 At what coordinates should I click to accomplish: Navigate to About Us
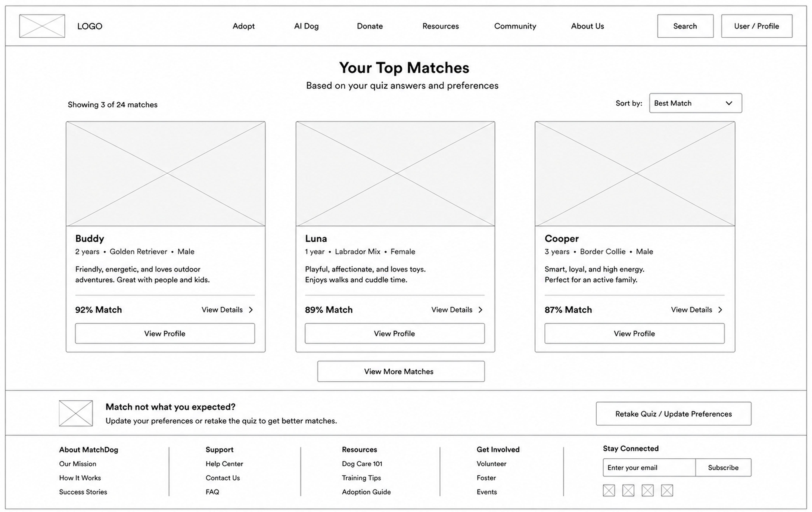[587, 26]
